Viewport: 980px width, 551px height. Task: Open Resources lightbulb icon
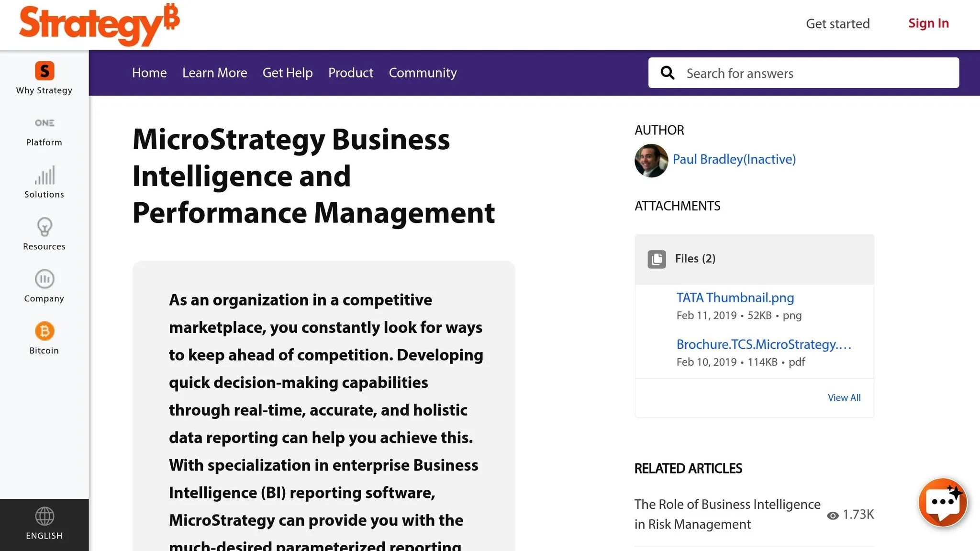45,227
